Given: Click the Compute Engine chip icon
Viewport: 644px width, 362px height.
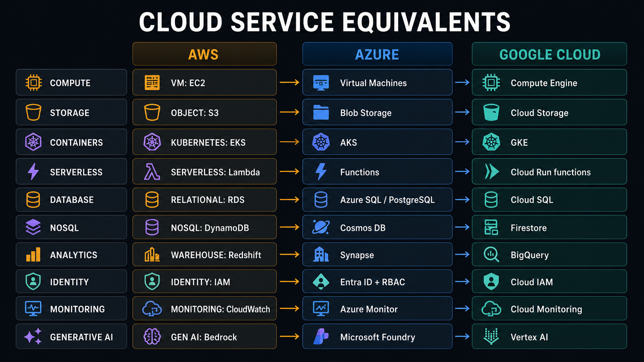Looking at the screenshot, I should (x=491, y=83).
